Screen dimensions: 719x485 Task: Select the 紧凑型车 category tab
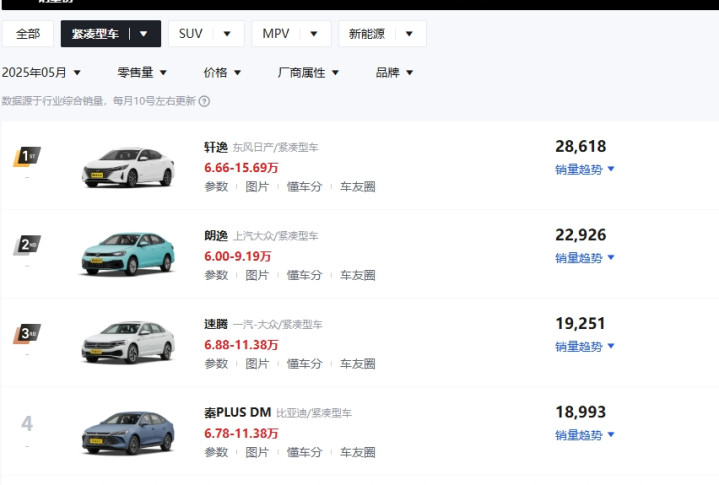95,33
